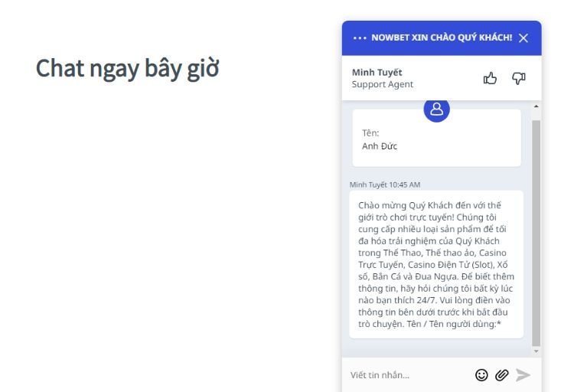Rate agent Minh Tuyết with thumbs up
Image resolution: width=574 pixels, height=392 pixels.
pyautogui.click(x=490, y=78)
